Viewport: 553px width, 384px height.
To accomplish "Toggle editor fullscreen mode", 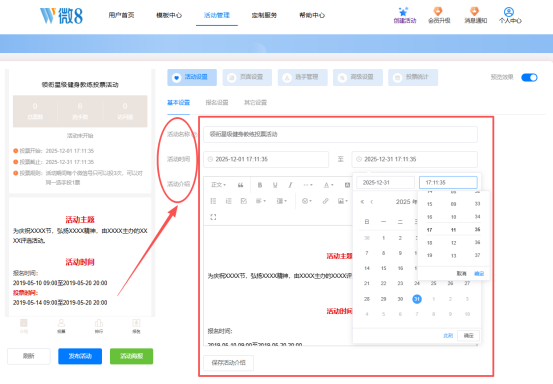I will click(213, 217).
